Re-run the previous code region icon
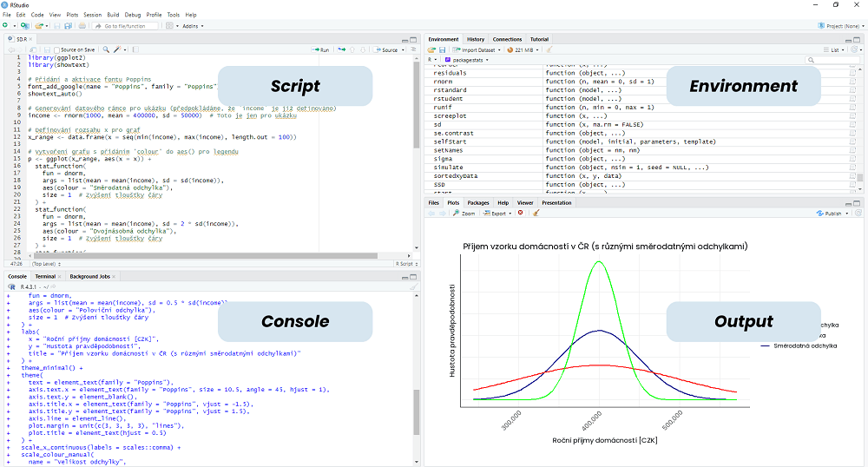868x467 pixels. coord(341,49)
